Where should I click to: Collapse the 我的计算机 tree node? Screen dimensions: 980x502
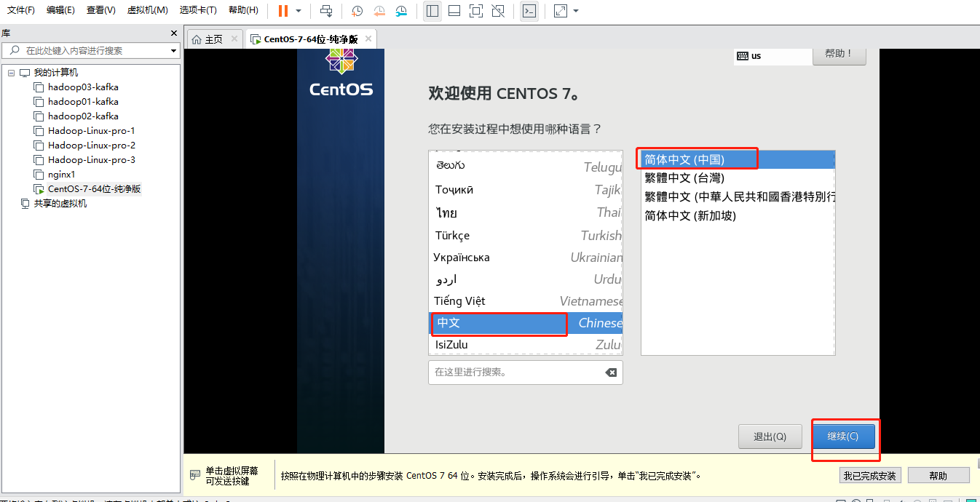11,73
